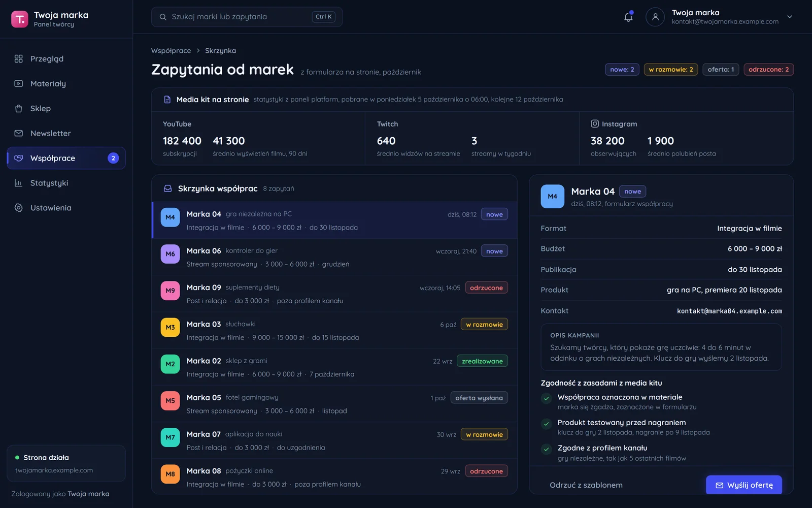This screenshot has width=812, height=508.
Task: Filter by 'w rozmowie: 2' chip
Action: (x=670, y=70)
